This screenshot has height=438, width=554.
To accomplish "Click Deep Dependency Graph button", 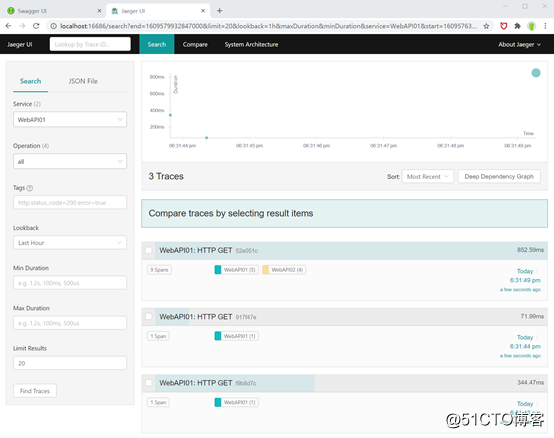I will [499, 176].
